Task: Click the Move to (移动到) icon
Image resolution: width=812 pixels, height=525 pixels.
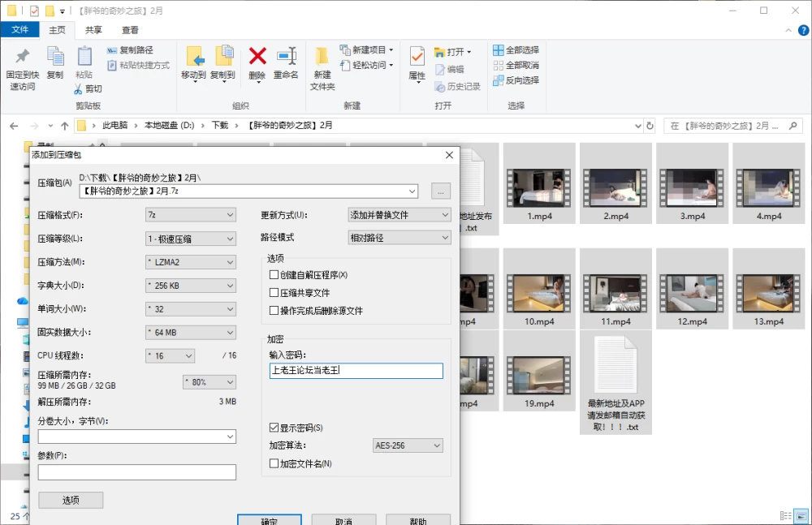Action: [194, 57]
